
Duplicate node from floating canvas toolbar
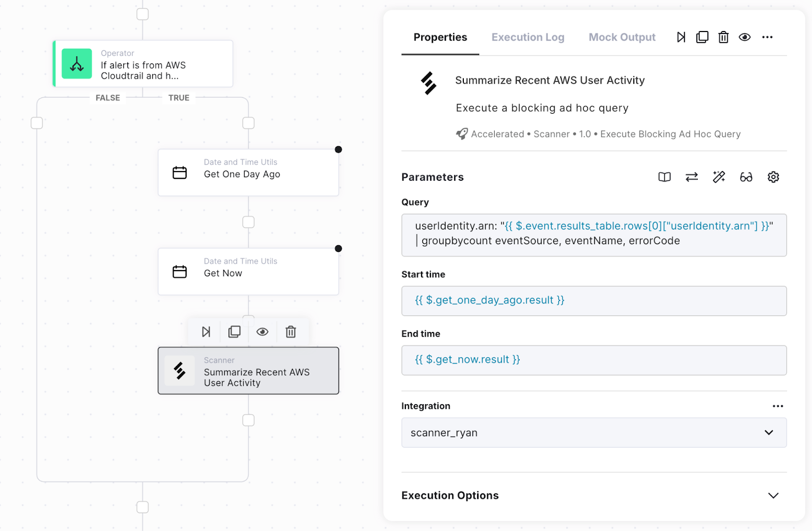(x=234, y=332)
